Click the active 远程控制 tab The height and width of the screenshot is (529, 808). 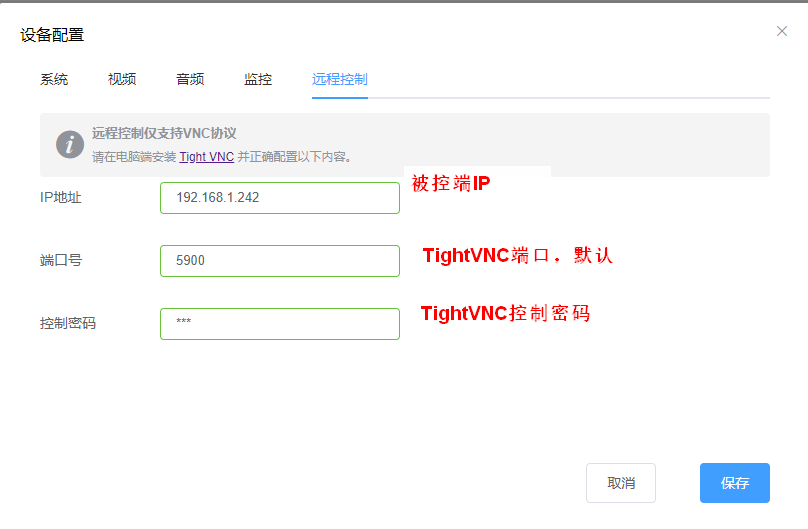click(340, 79)
